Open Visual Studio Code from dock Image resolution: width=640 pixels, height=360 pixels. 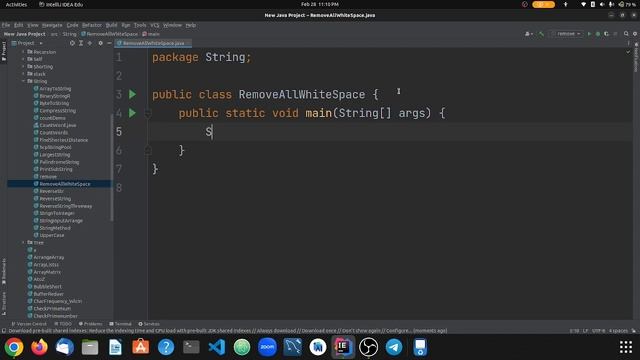coord(216,347)
